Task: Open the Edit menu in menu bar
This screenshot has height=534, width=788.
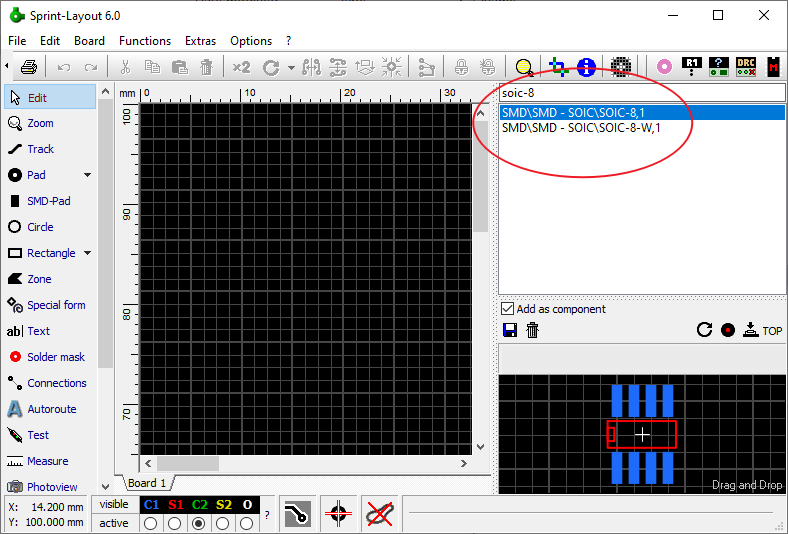Action: 50,41
